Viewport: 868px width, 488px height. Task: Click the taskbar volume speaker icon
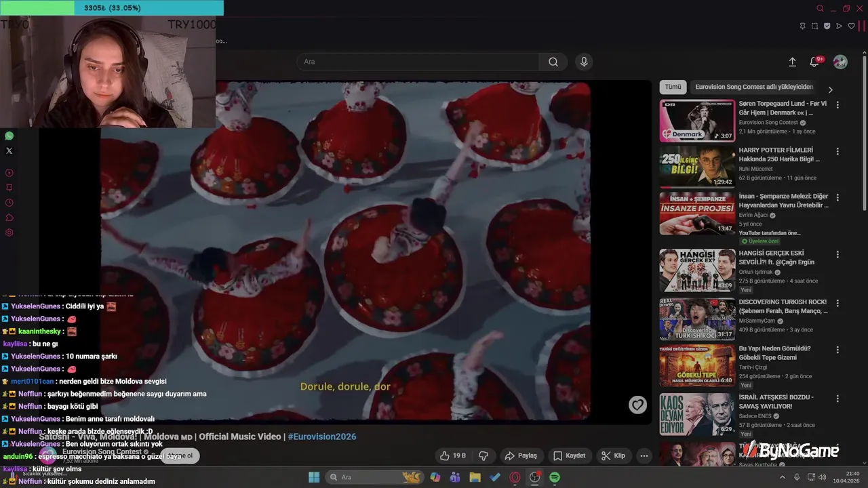[x=822, y=477]
